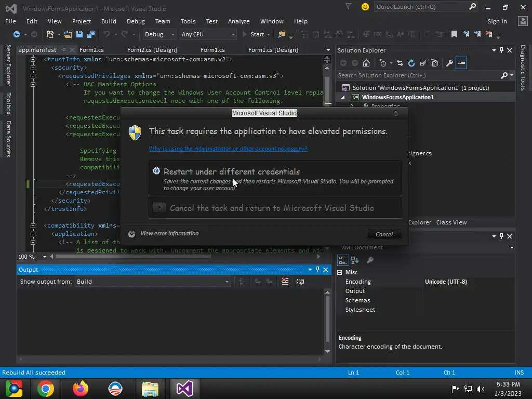
Task: Choose Restart under different credentials
Action: (275, 179)
